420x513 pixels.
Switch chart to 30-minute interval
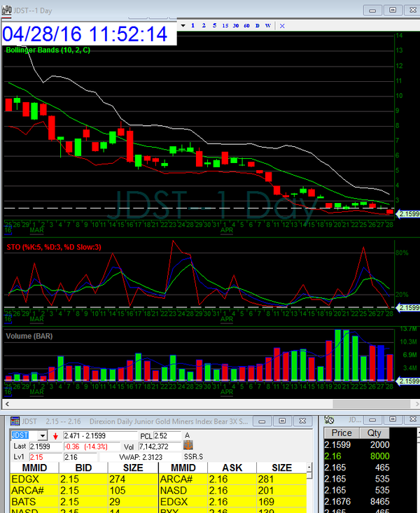click(x=236, y=25)
